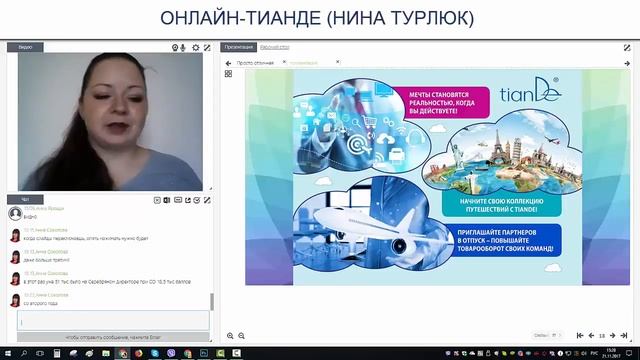Click the chat message about Серебряном Директоре

click(x=107, y=282)
